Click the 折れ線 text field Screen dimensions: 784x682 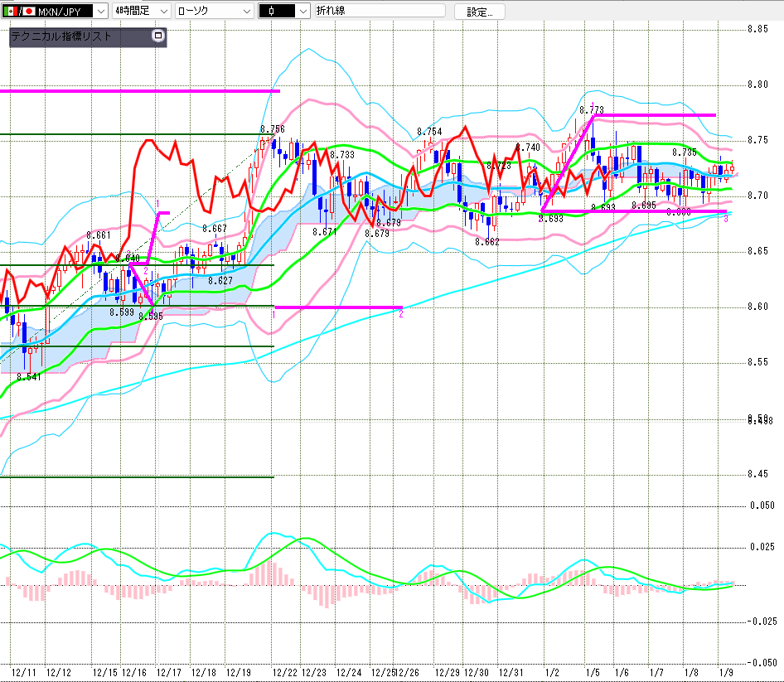point(379,11)
